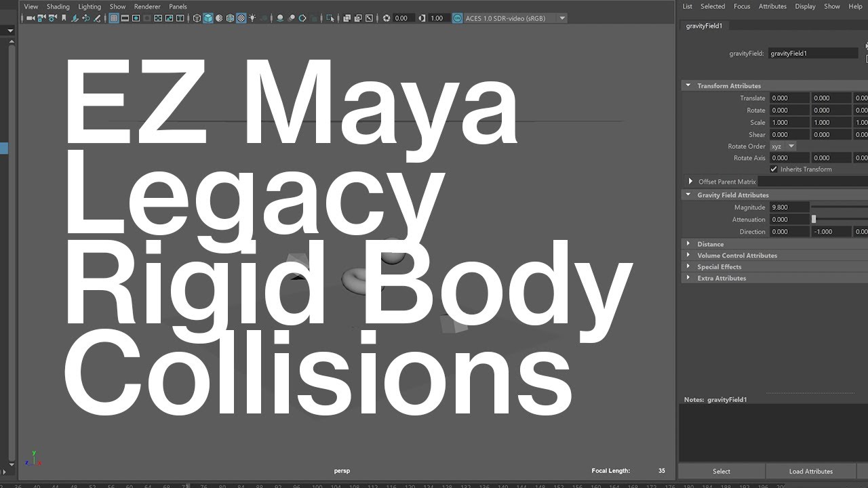Click the Resolution Gate icon
This screenshot has height=488, width=868.
coord(136,18)
